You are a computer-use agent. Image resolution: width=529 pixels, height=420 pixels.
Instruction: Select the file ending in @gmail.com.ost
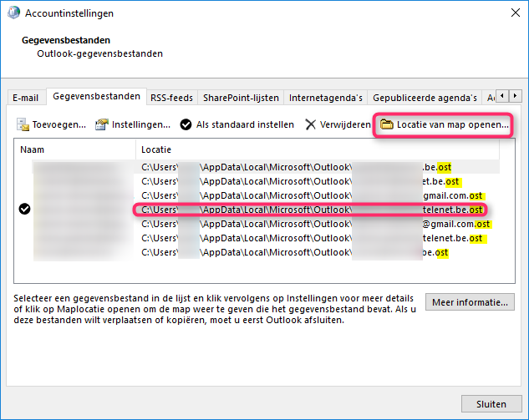coord(265,224)
